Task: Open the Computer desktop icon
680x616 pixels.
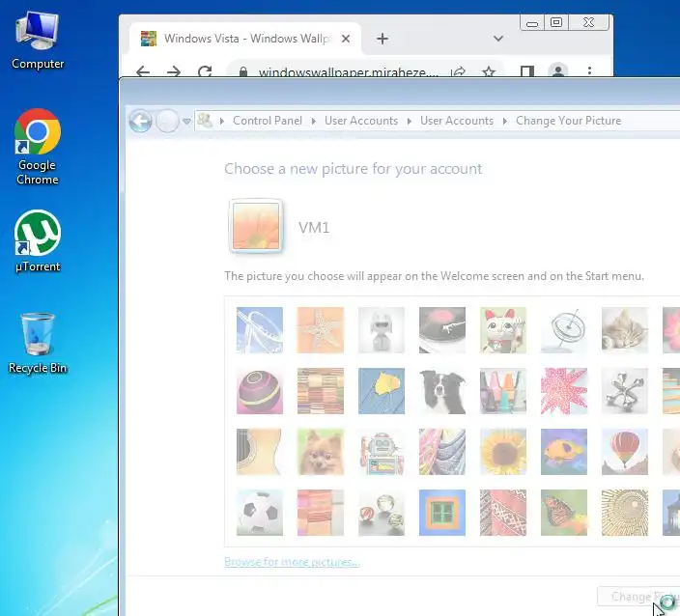Action: [38, 40]
